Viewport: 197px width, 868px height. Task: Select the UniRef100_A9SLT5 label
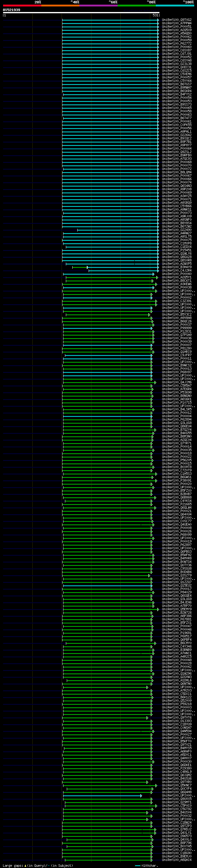coord(177,236)
